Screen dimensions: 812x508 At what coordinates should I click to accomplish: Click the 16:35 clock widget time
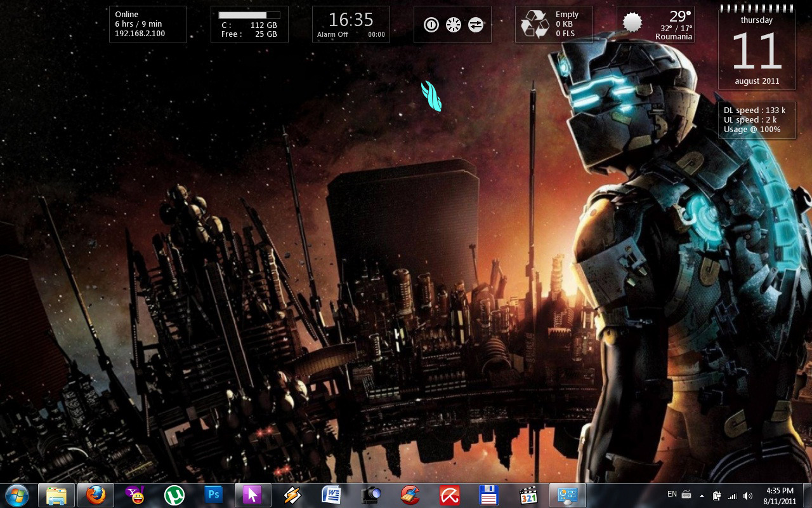coord(351,19)
